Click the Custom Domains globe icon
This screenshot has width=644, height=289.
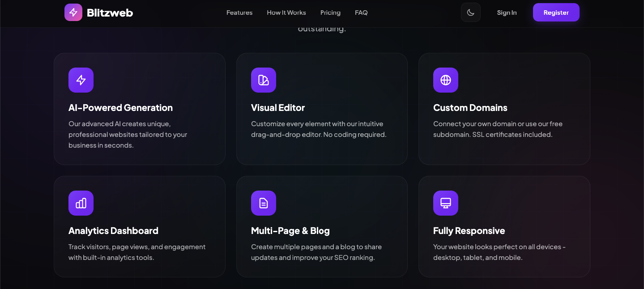[445, 80]
